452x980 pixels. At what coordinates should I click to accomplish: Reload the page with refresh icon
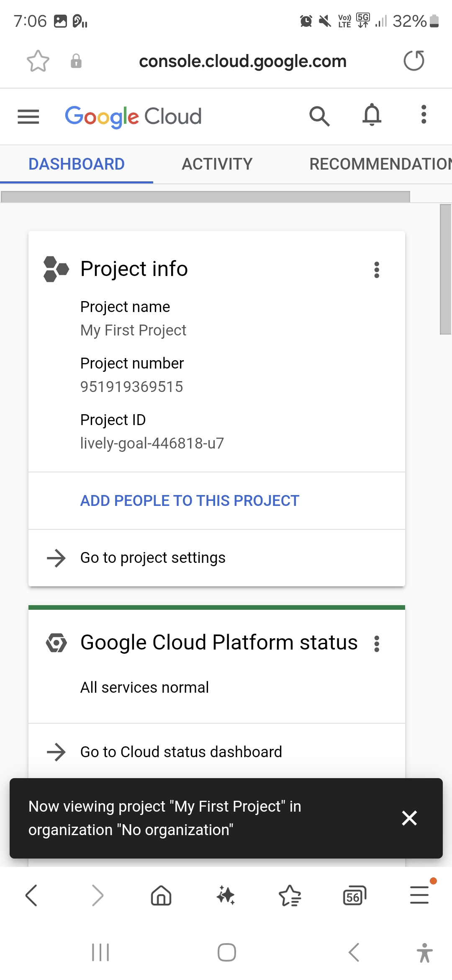tap(413, 61)
